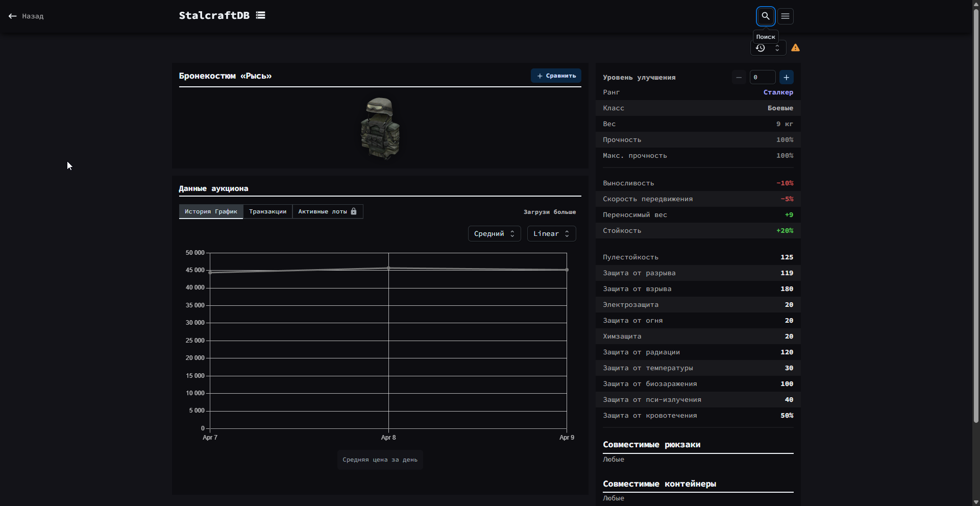Click the Класс Боевые value
Viewport: 980px width, 506px height.
click(x=780, y=108)
